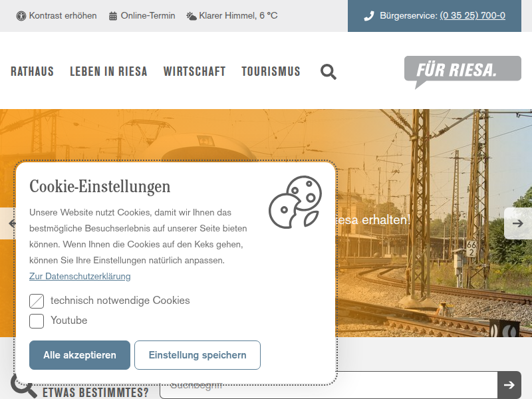
Task: Click the Alle akzeptieren button
Action: 80,355
